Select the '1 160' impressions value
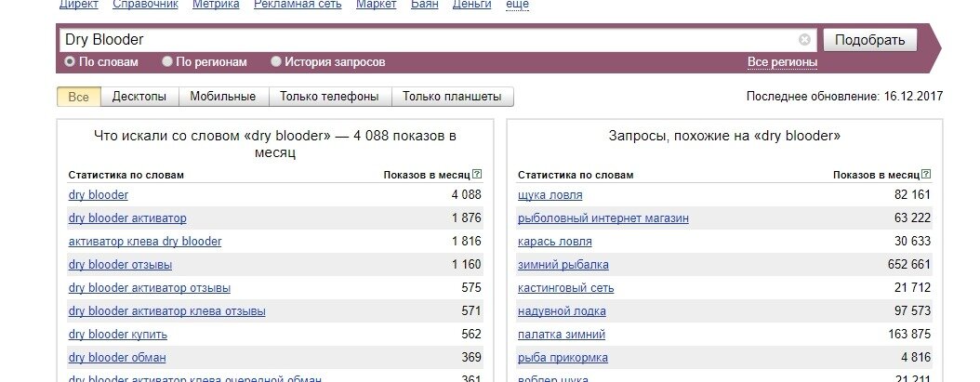 [x=466, y=265]
